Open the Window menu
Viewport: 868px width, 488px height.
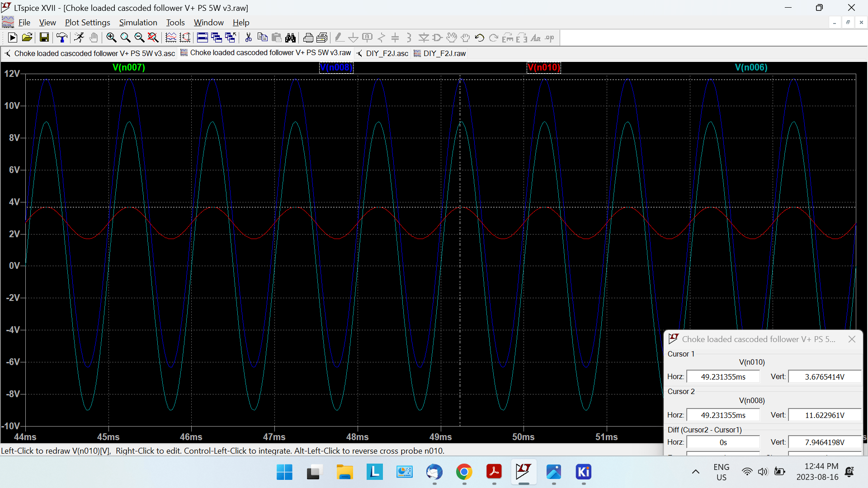208,23
